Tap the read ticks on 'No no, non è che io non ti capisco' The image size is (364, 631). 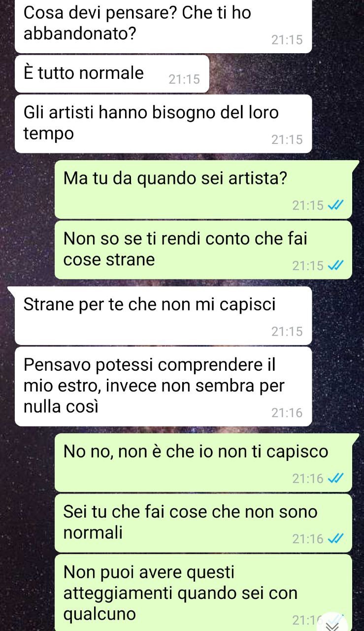(334, 479)
